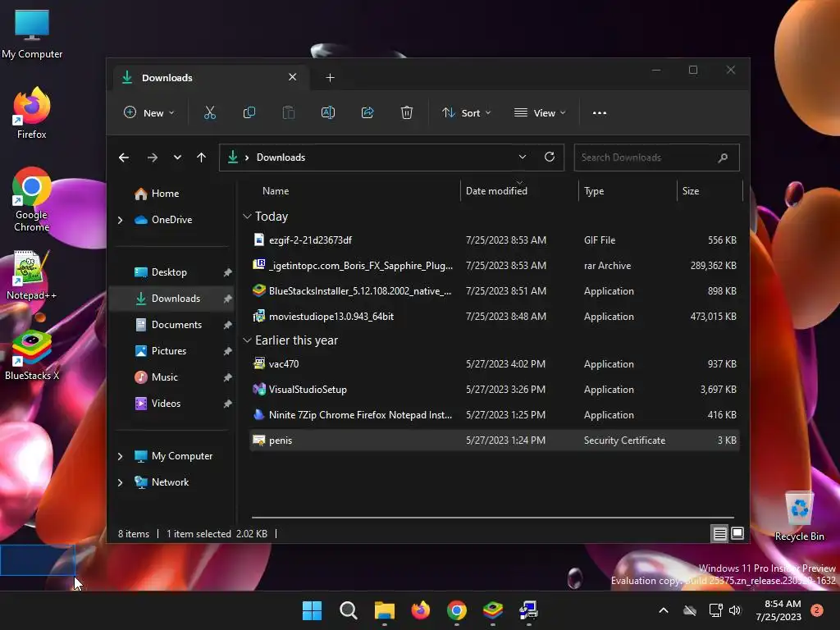Switch to details view layout icon
The image size is (840, 630).
(x=719, y=533)
